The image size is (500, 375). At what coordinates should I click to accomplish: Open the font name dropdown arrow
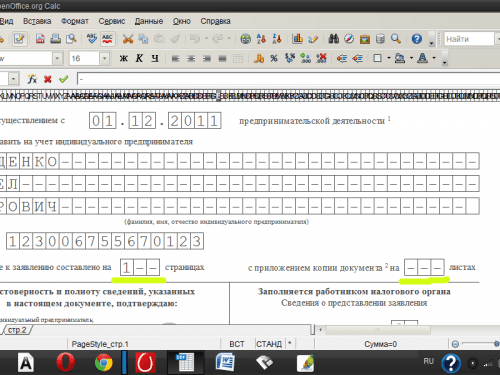pyautogui.click(x=57, y=59)
